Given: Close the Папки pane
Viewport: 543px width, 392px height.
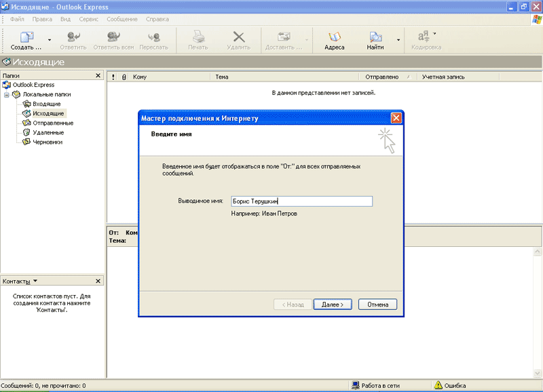Looking at the screenshot, I should click(98, 75).
